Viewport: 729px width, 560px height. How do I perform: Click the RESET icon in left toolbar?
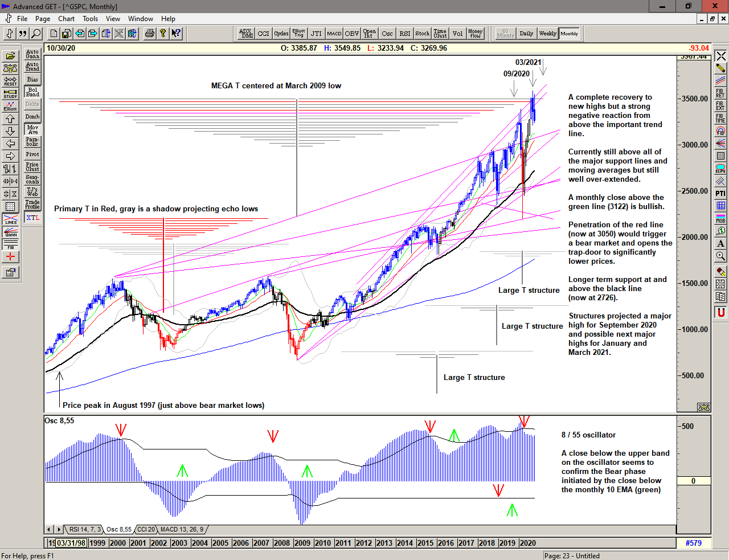(10, 81)
